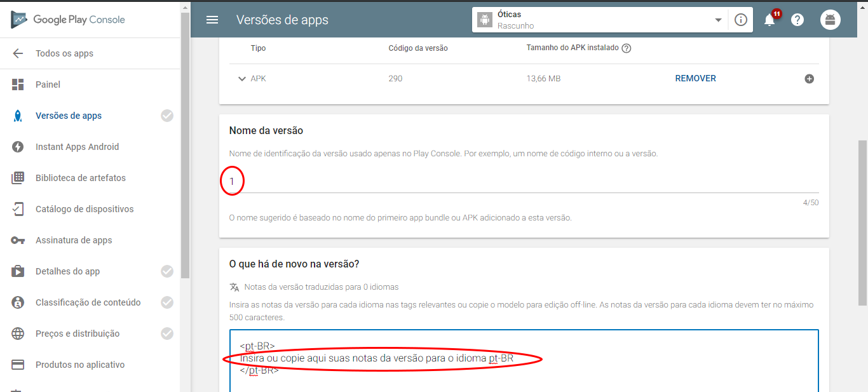Click the Catálogo de dispositivos device icon
Viewport: 868px width, 392px height.
[x=18, y=209]
